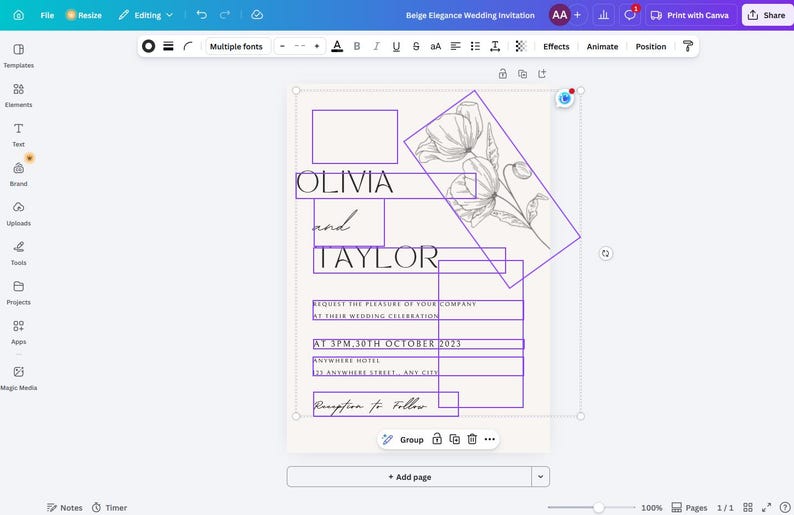794x515 pixels.
Task: Click the copy style paint roller icon
Action: 688,46
